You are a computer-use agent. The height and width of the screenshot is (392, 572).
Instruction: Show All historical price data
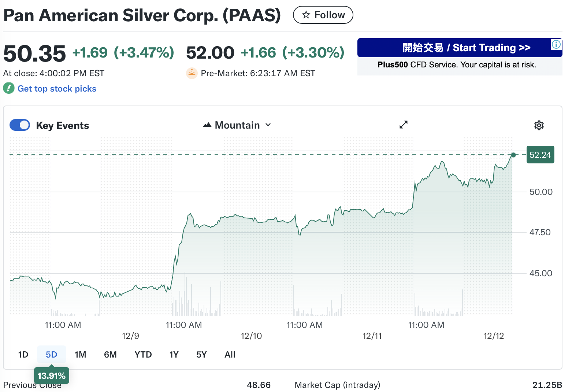[230, 355]
